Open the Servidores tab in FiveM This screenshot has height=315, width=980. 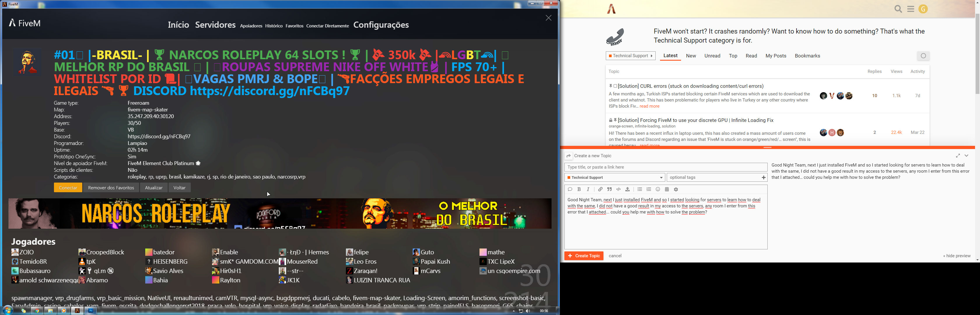215,25
